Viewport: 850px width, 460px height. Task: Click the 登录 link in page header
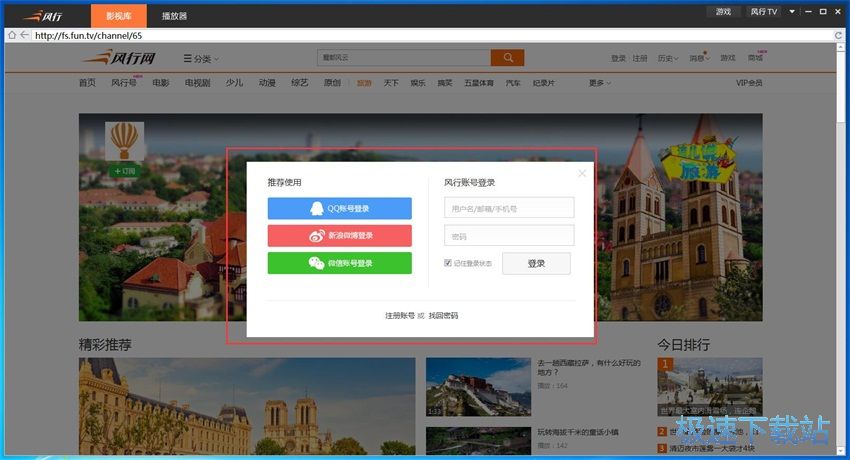pos(619,58)
